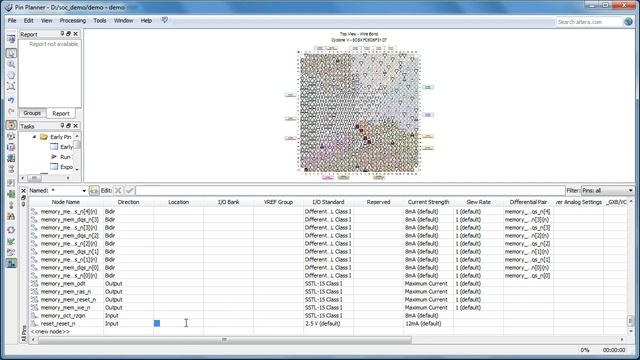Close the Tasks panel

(76, 126)
